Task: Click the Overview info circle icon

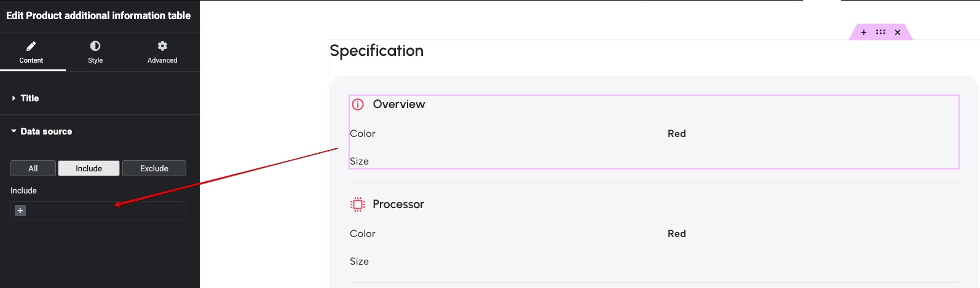Action: pyautogui.click(x=358, y=104)
